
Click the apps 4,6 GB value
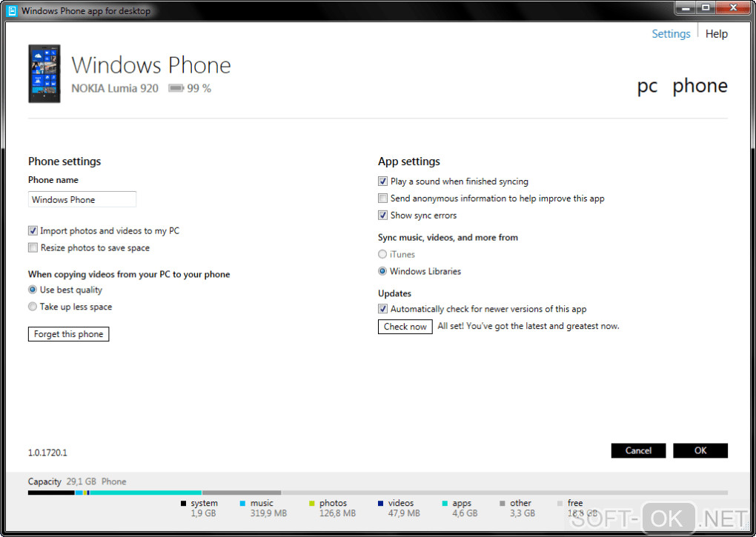465,513
